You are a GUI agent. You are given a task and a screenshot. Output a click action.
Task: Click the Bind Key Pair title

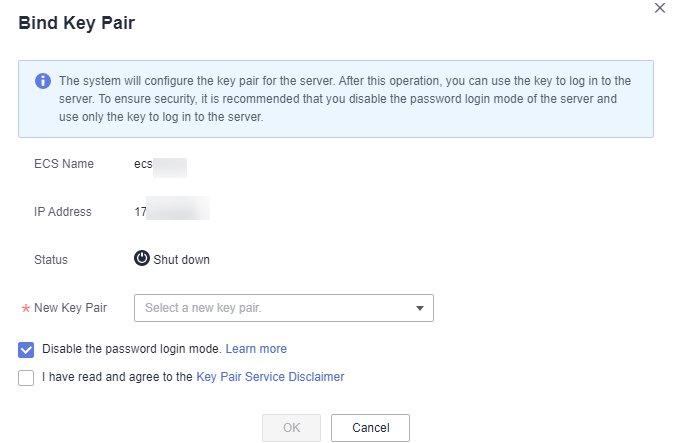pos(76,23)
